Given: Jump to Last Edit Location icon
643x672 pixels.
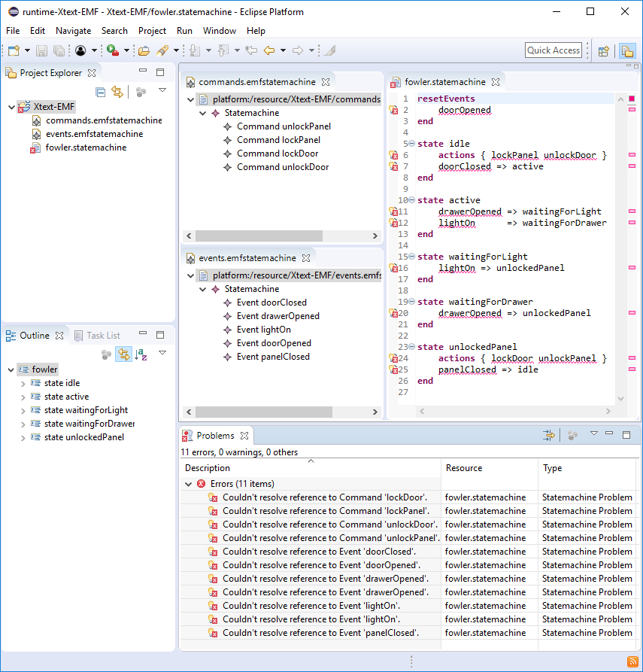Looking at the screenshot, I should (x=251, y=50).
